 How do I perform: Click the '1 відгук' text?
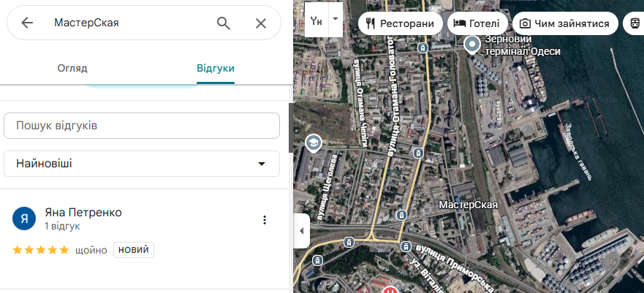(x=62, y=226)
